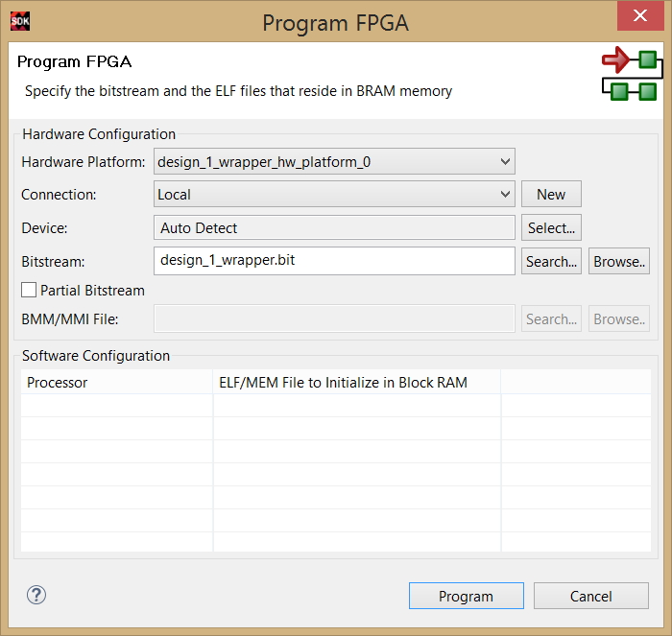Open the Connection dropdown showing Local
672x636 pixels.
click(x=334, y=194)
